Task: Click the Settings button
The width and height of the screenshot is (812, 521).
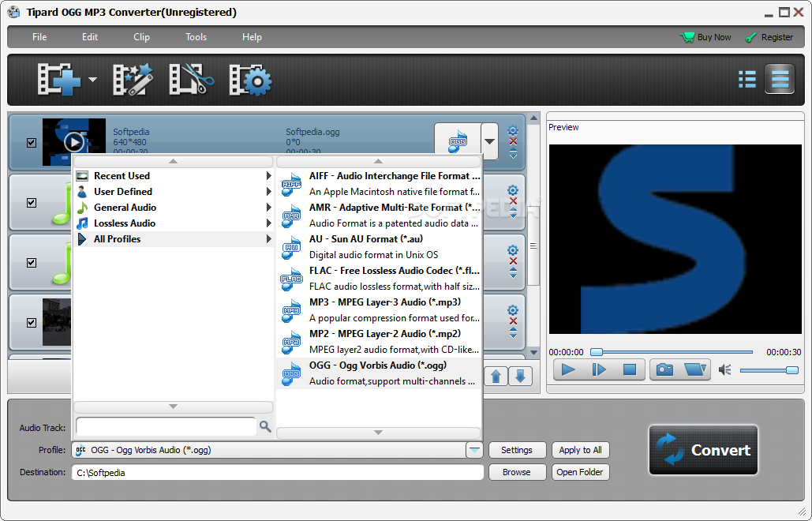Action: click(517, 450)
